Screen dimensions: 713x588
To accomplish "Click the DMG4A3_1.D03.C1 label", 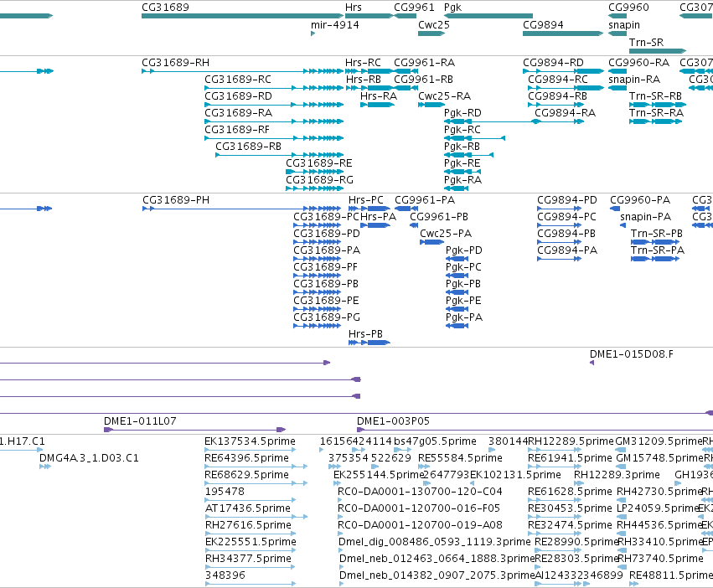I will 89,458.
